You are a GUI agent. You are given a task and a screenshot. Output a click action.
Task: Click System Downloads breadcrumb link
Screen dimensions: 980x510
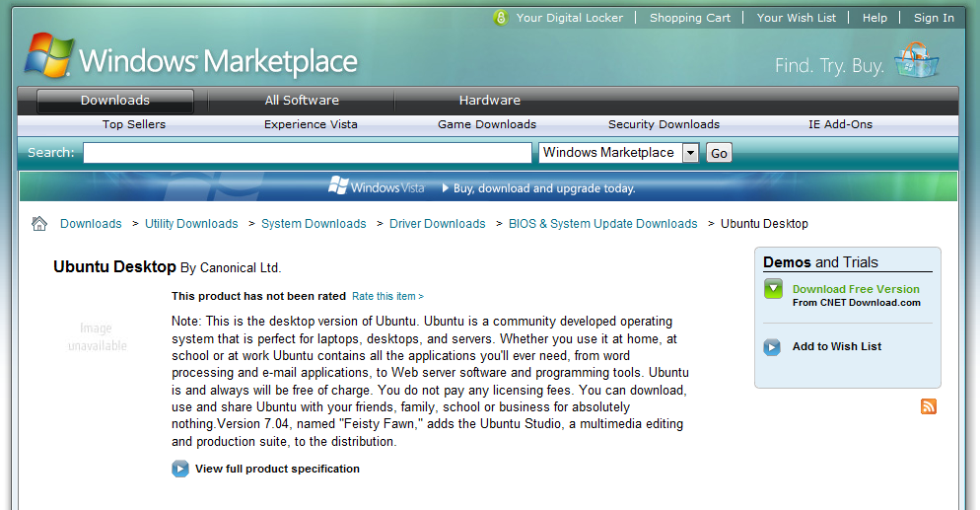[x=314, y=224]
